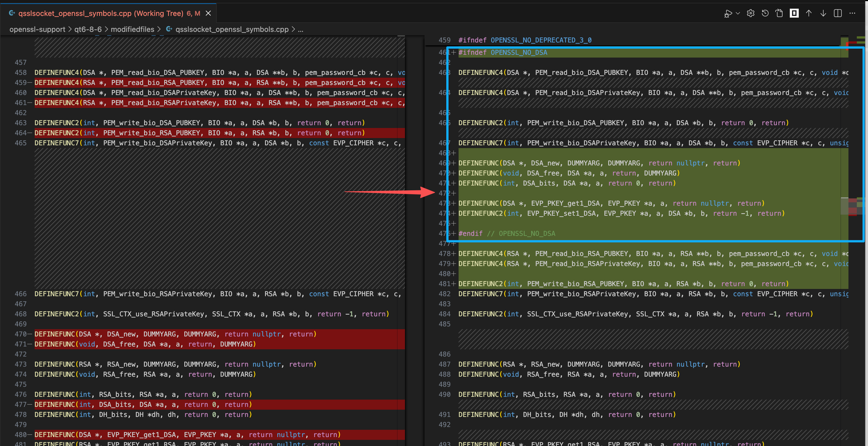Click the C++ file icon in the tab
The width and height of the screenshot is (868, 446).
pyautogui.click(x=12, y=13)
